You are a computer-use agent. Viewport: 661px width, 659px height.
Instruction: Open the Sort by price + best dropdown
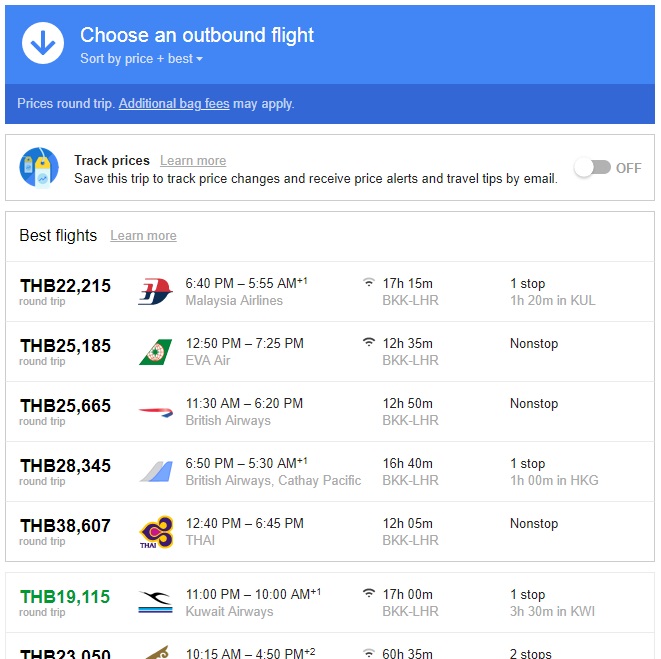click(141, 59)
